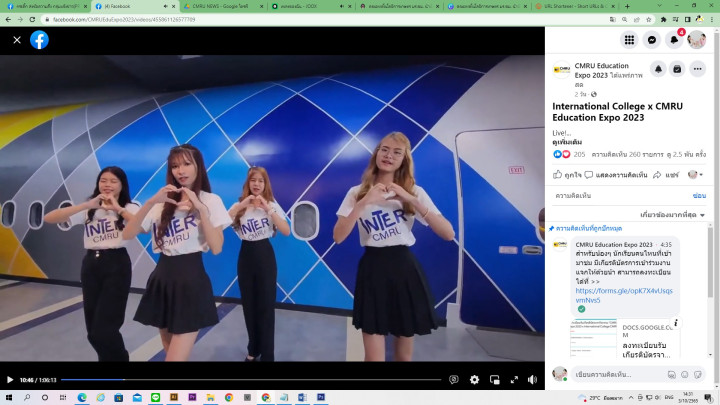Close the video viewer with X
This screenshot has width=720, height=405.
(17, 40)
